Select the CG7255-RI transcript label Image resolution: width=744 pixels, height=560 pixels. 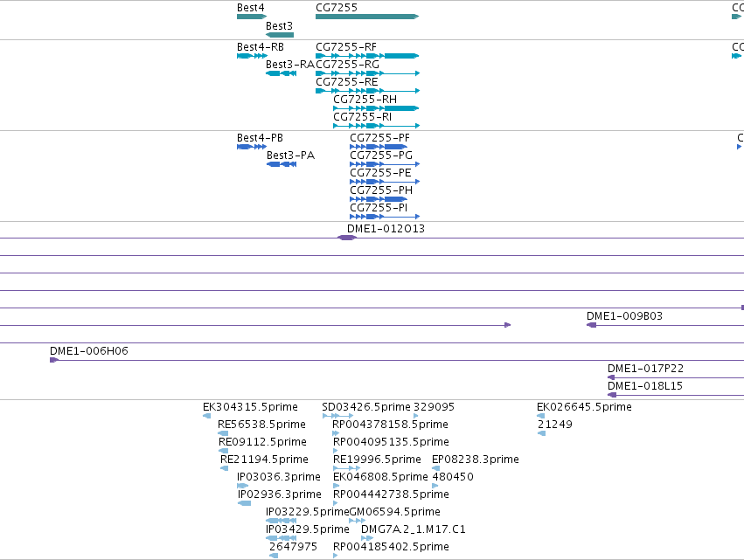click(363, 117)
